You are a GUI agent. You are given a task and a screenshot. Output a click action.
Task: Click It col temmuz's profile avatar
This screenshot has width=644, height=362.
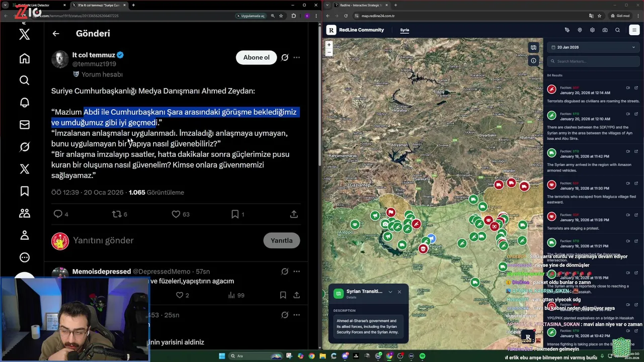pos(60,59)
